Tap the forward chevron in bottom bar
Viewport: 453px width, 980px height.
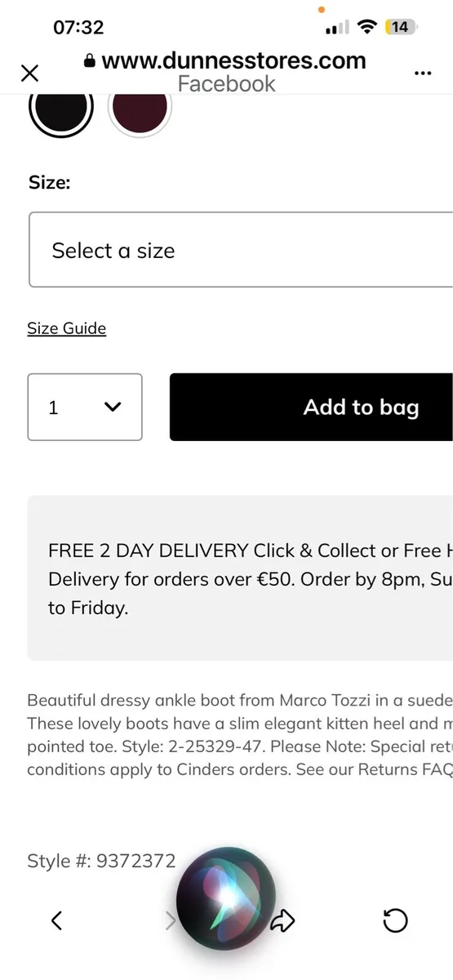coord(170,921)
